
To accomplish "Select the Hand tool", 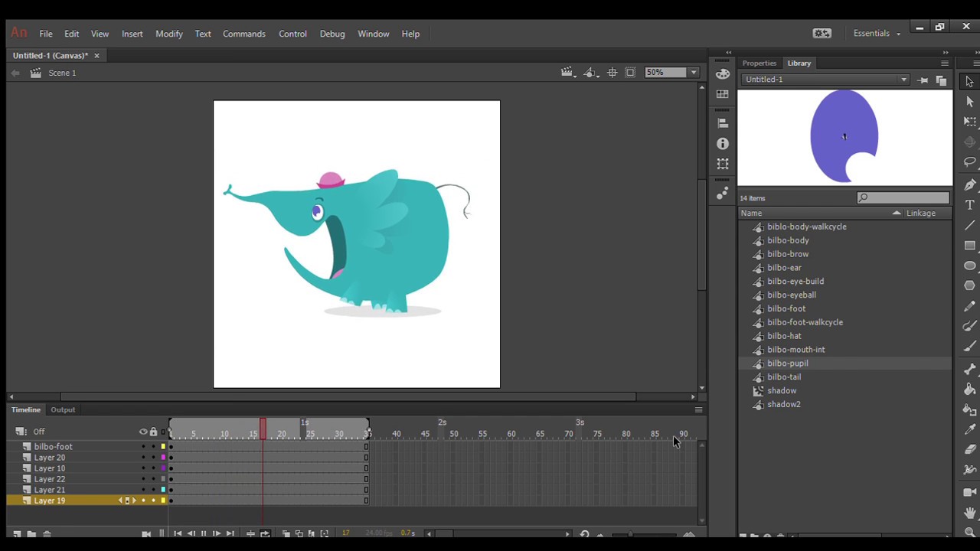I will [x=970, y=513].
